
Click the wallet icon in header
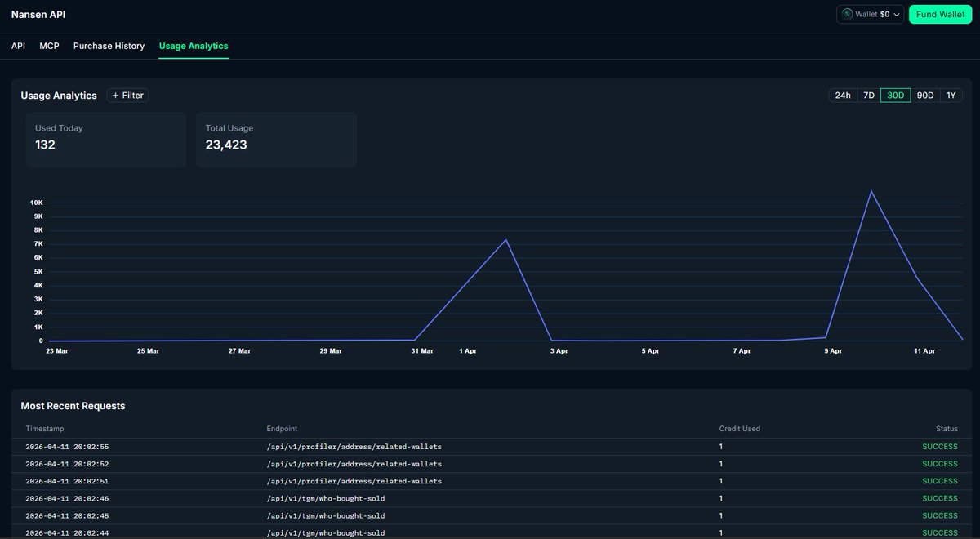point(848,14)
